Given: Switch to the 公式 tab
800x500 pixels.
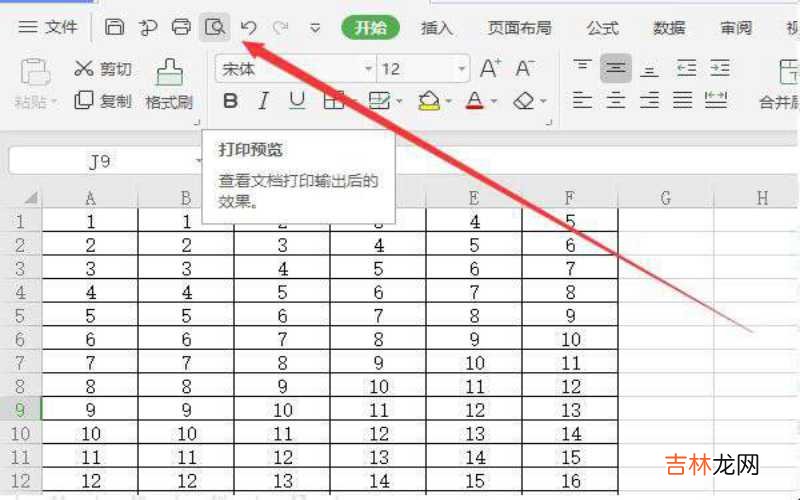Looking at the screenshot, I should click(603, 28).
